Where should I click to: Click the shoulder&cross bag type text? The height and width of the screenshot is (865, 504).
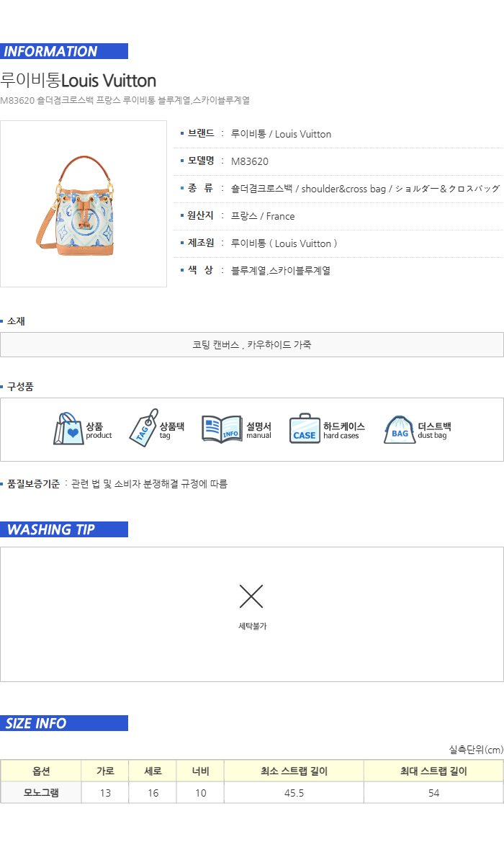pyautogui.click(x=343, y=189)
